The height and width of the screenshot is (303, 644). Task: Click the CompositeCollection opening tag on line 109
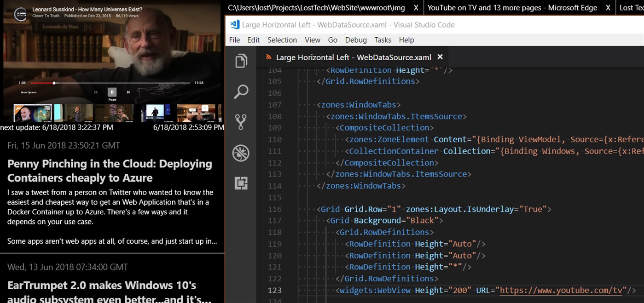coord(384,128)
